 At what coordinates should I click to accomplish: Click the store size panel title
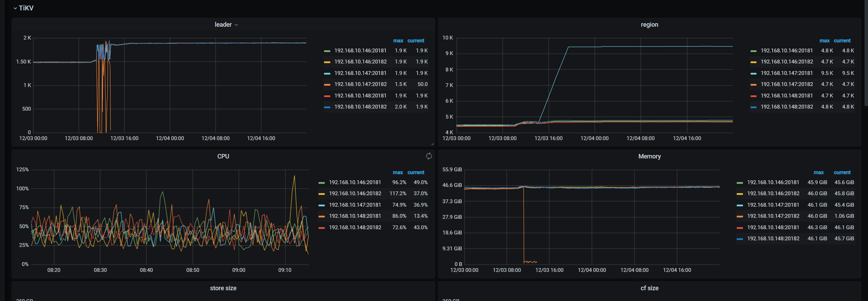click(223, 288)
